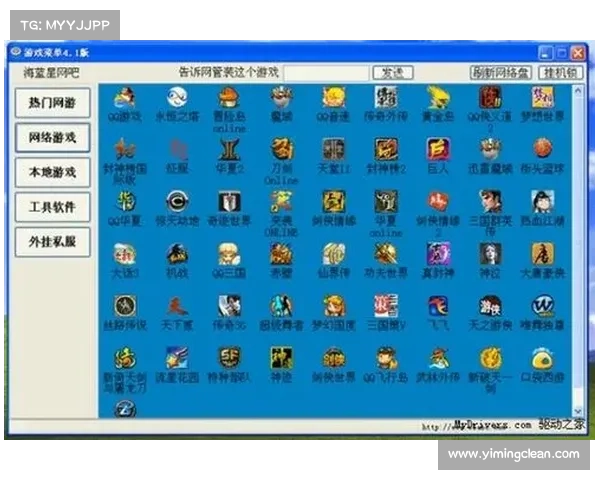Launch the 三国群英传 game
The width and height of the screenshot is (600, 480).
tap(490, 201)
